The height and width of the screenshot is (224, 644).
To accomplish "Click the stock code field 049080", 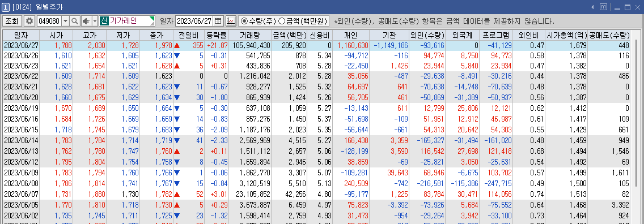I will coord(49,21).
